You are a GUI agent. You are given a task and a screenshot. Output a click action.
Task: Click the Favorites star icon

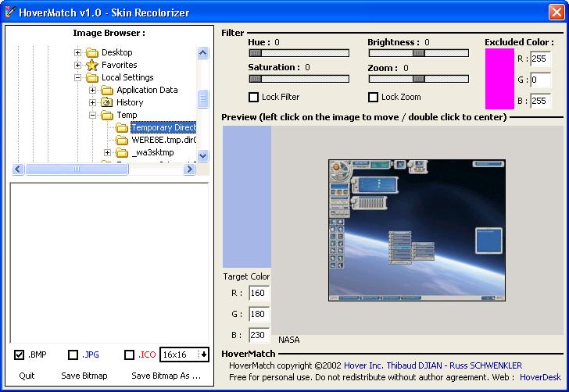92,66
